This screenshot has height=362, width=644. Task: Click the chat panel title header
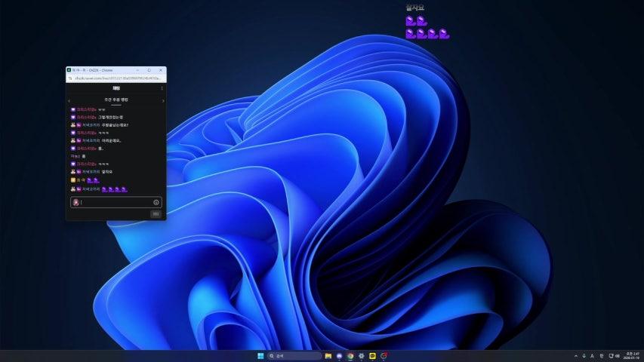click(116, 88)
